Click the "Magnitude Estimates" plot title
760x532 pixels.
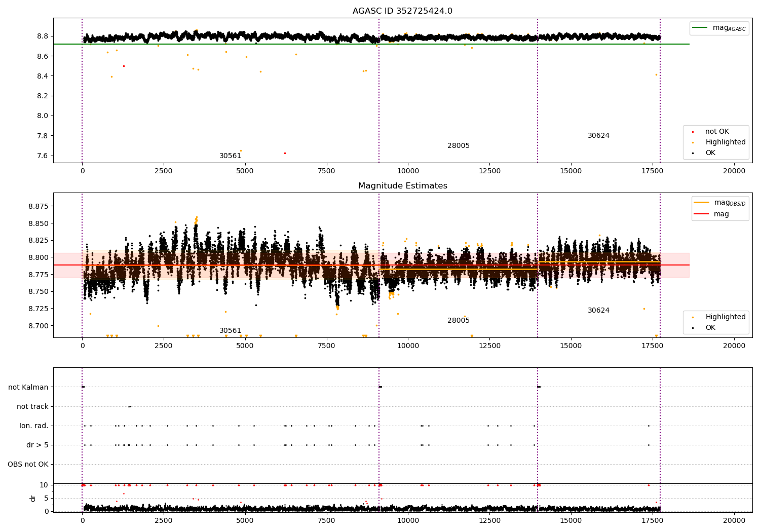pyautogui.click(x=402, y=186)
